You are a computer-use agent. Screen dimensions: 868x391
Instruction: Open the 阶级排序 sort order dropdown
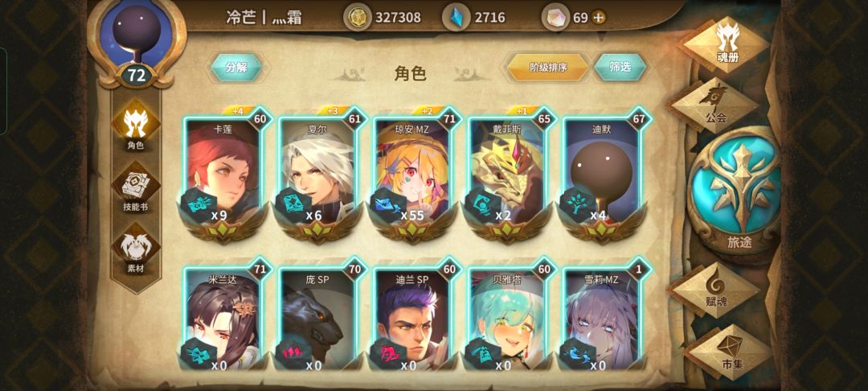pyautogui.click(x=548, y=68)
